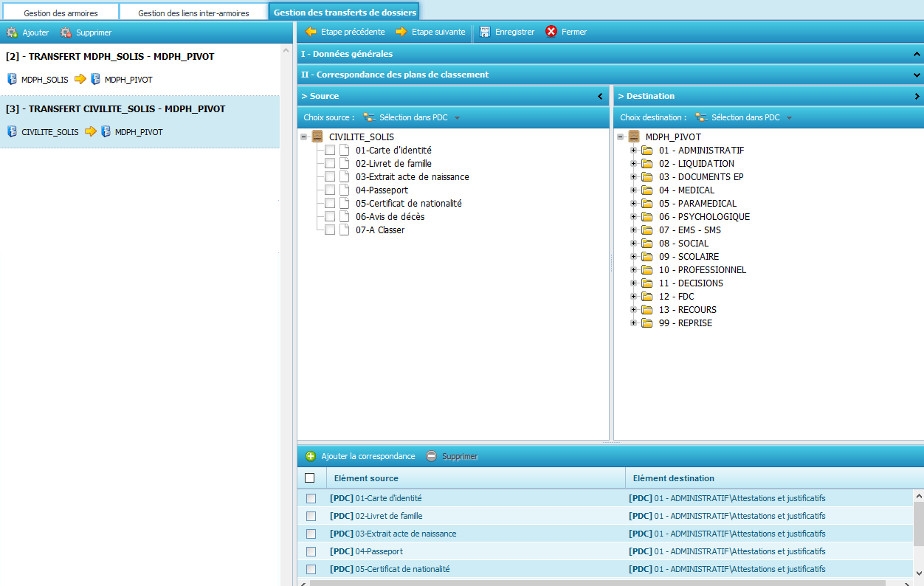924x586 pixels.
Task: Advance with Etape suivante arrow icon
Action: (x=401, y=32)
